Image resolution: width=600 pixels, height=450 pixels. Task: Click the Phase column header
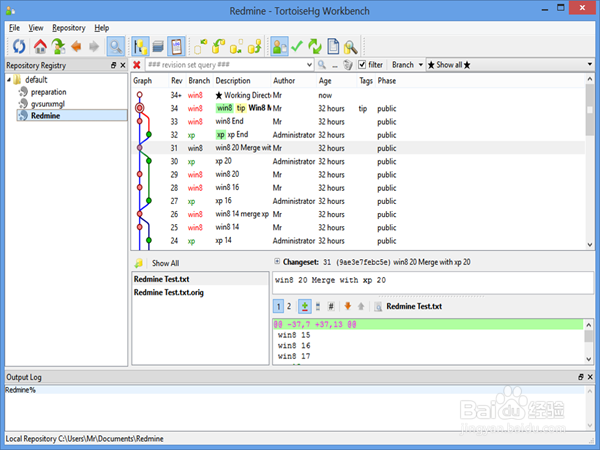pos(386,81)
